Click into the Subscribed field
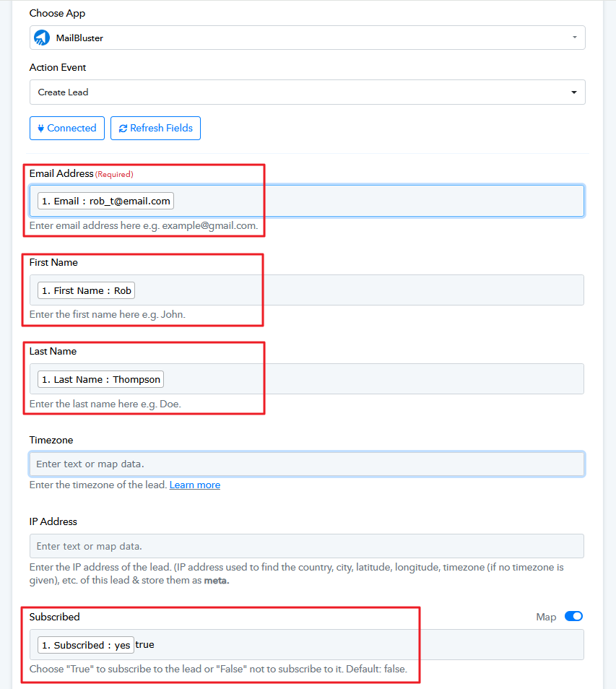Viewport: 616px width, 689px height. (x=361, y=645)
